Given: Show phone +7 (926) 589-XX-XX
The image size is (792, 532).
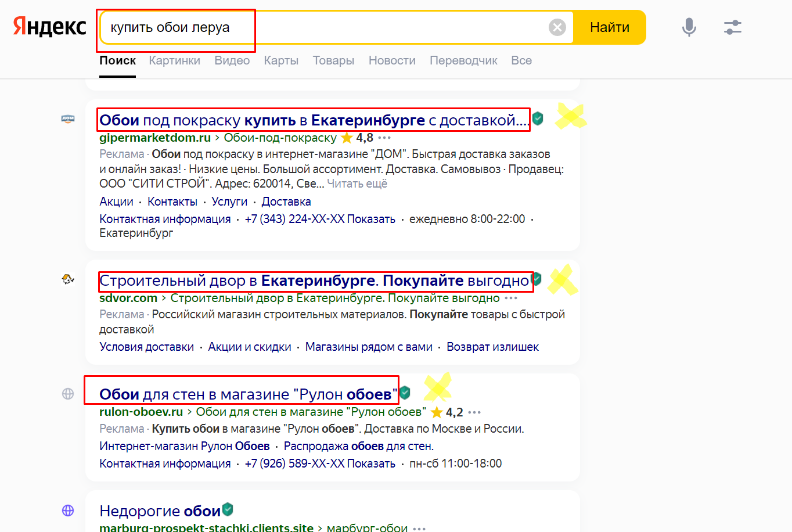Looking at the screenshot, I should [x=320, y=463].
